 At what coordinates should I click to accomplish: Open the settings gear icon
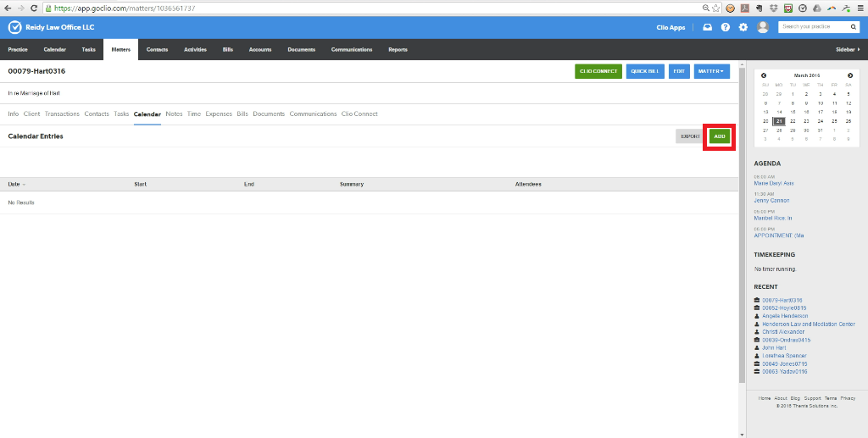point(743,27)
